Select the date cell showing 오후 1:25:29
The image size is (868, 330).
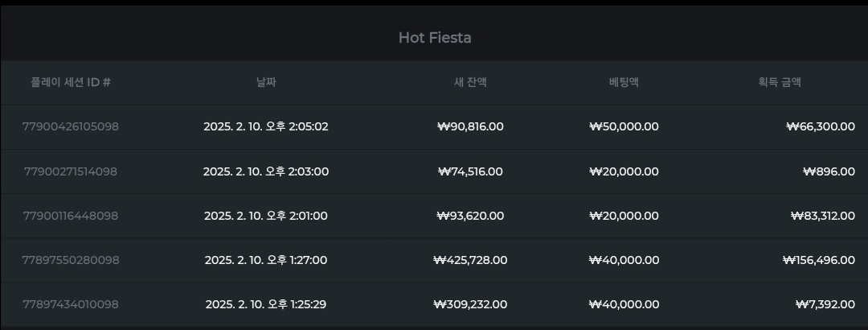(266, 304)
